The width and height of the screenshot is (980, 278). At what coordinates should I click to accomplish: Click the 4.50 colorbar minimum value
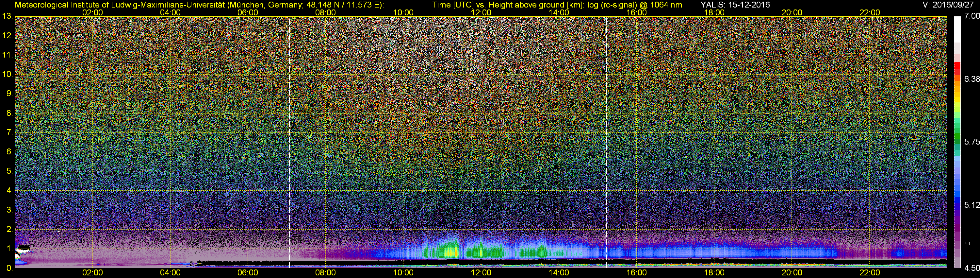coord(972,268)
